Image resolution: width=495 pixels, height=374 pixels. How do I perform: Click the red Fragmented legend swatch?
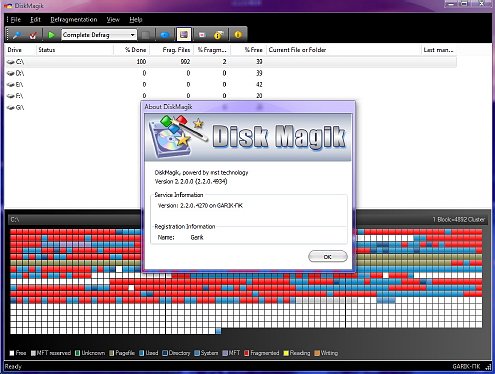[x=247, y=353]
